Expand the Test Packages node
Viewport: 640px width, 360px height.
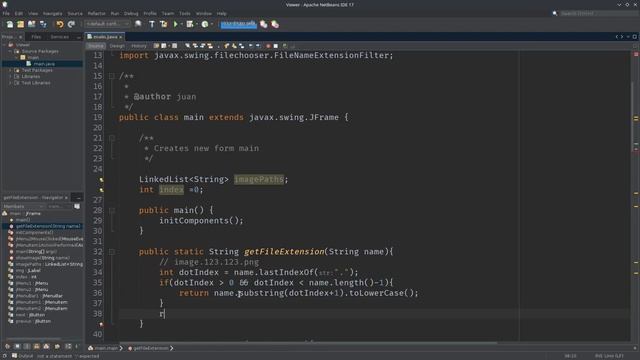tap(11, 70)
